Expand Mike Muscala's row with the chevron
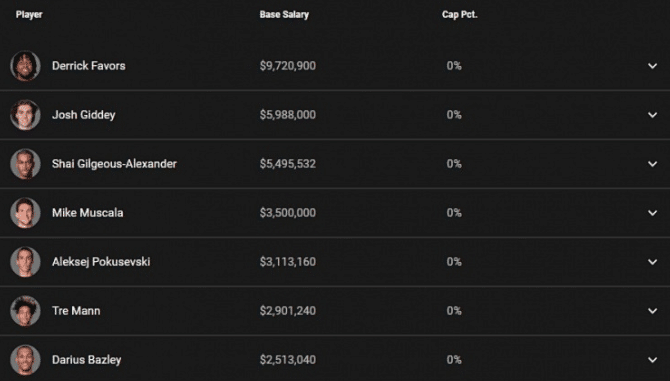 (652, 213)
